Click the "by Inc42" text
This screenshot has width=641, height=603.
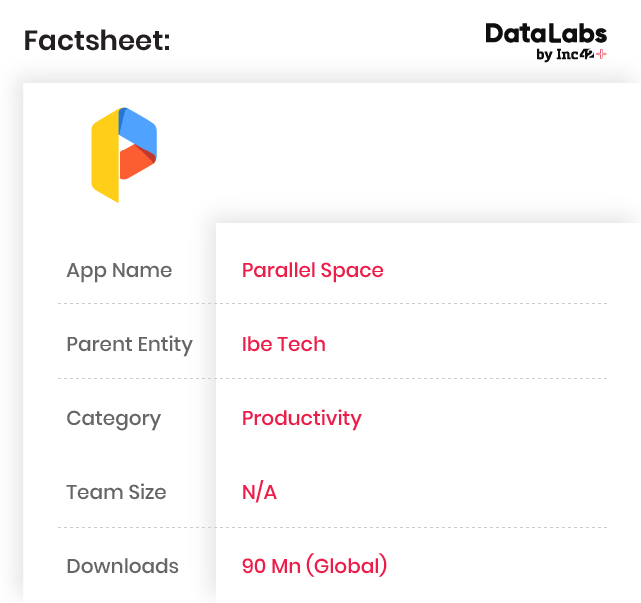coord(565,55)
